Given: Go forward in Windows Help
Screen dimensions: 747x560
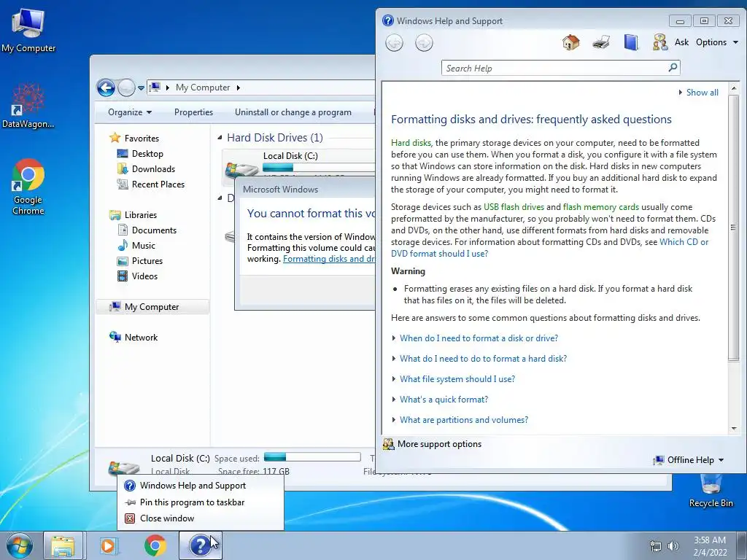Looking at the screenshot, I should (424, 43).
